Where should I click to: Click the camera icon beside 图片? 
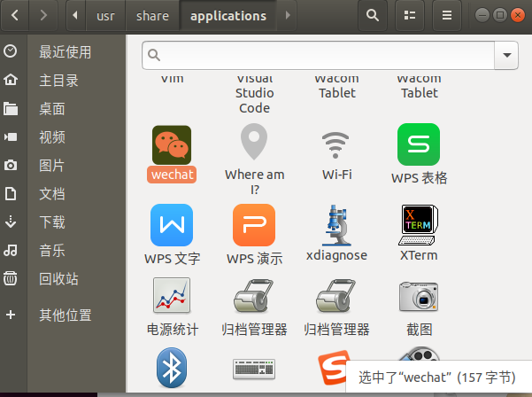click(x=11, y=165)
